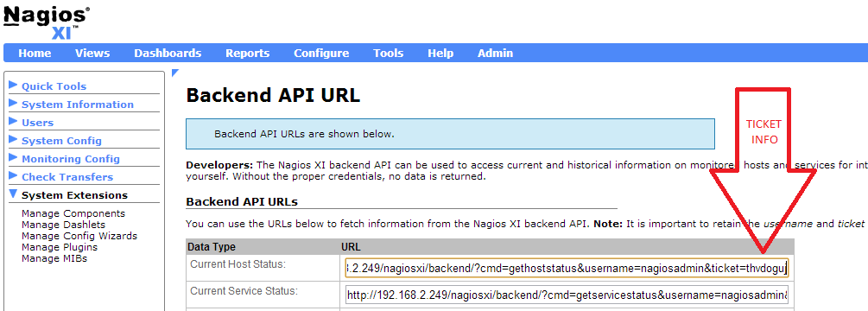Open the Dashboards menu
868x311 pixels.
pyautogui.click(x=168, y=53)
